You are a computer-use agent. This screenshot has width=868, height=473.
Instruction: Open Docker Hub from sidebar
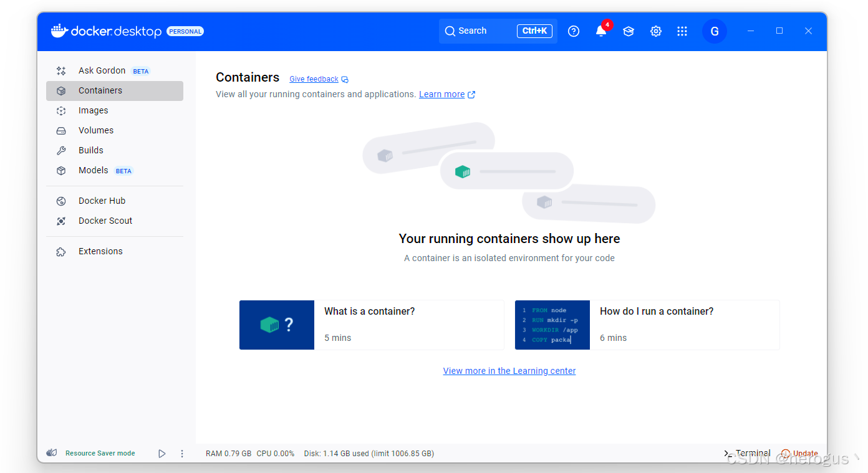(115, 201)
